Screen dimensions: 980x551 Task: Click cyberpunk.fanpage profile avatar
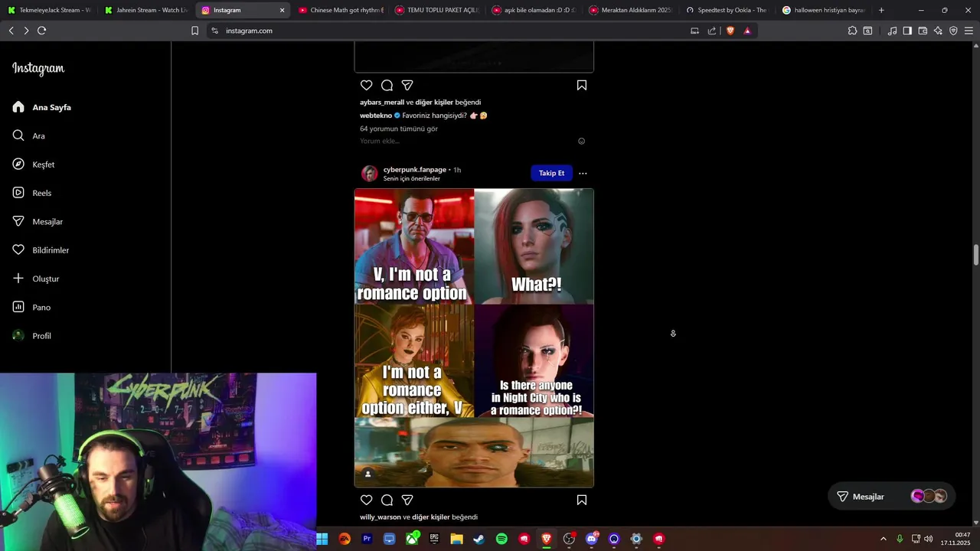(x=370, y=174)
